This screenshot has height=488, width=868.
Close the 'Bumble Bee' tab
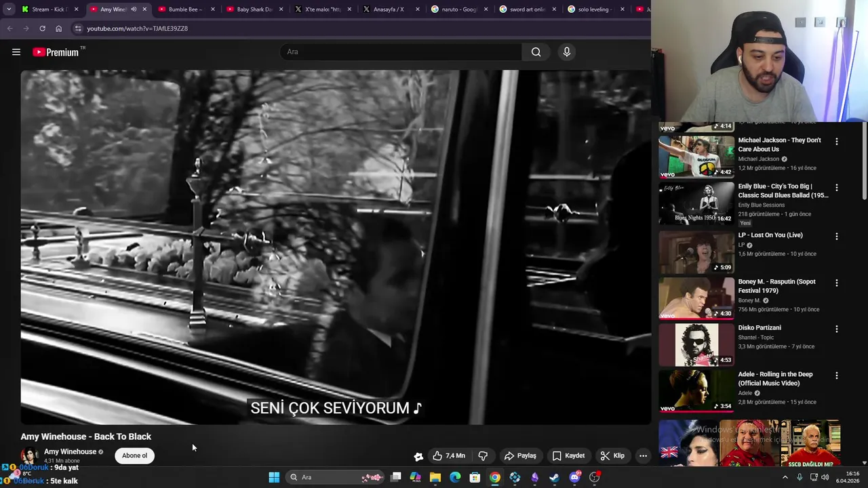click(213, 9)
